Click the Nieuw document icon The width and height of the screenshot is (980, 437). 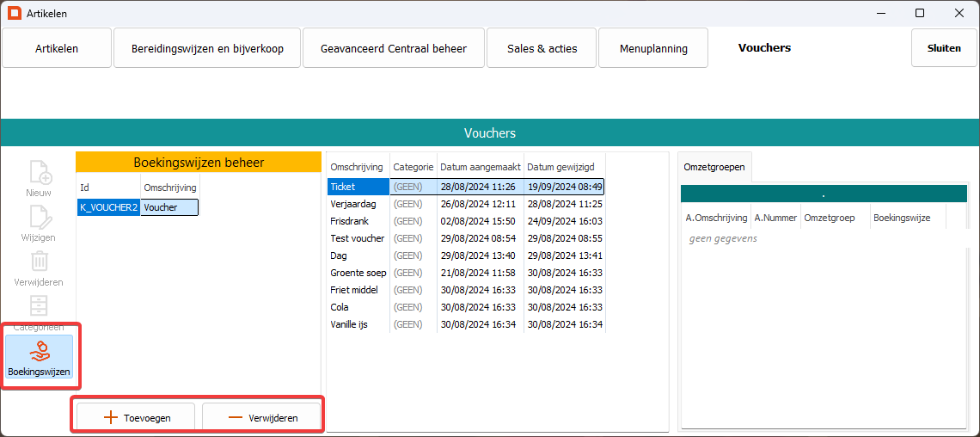pyautogui.click(x=39, y=172)
